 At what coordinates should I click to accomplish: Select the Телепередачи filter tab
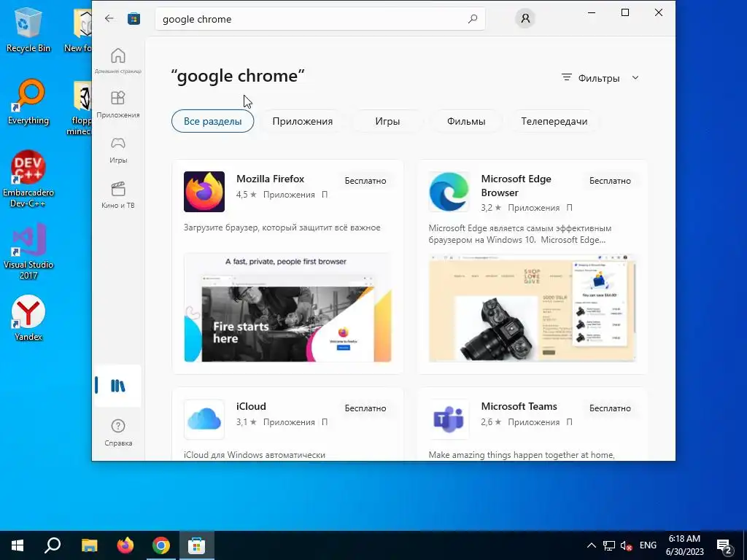(554, 121)
